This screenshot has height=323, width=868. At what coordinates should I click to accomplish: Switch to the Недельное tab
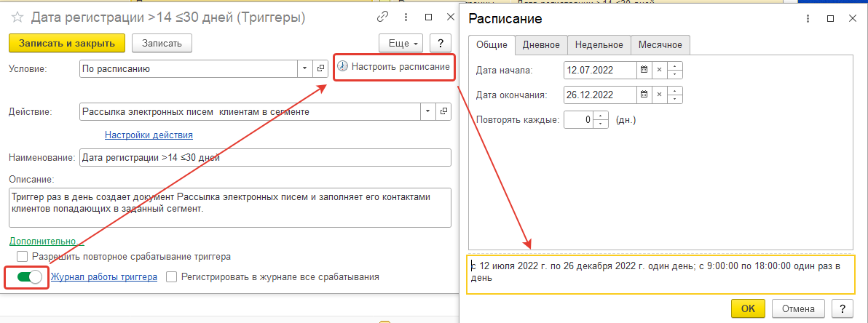pyautogui.click(x=599, y=45)
